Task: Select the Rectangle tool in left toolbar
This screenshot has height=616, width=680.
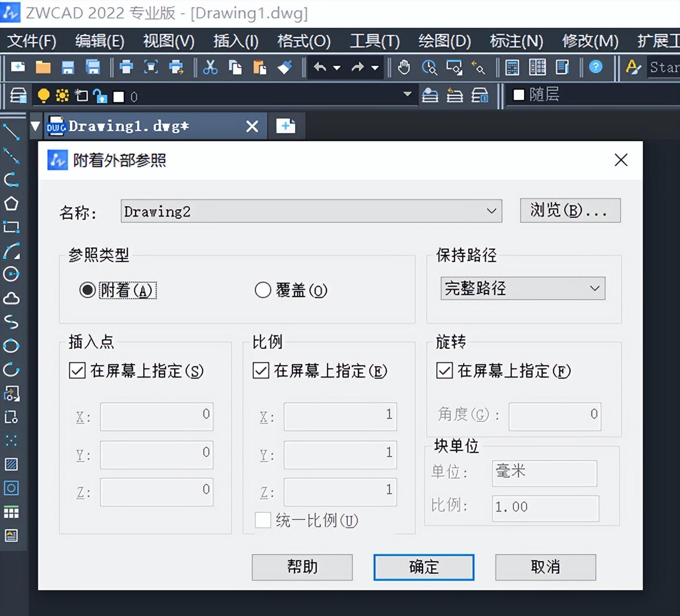Action: click(x=11, y=227)
